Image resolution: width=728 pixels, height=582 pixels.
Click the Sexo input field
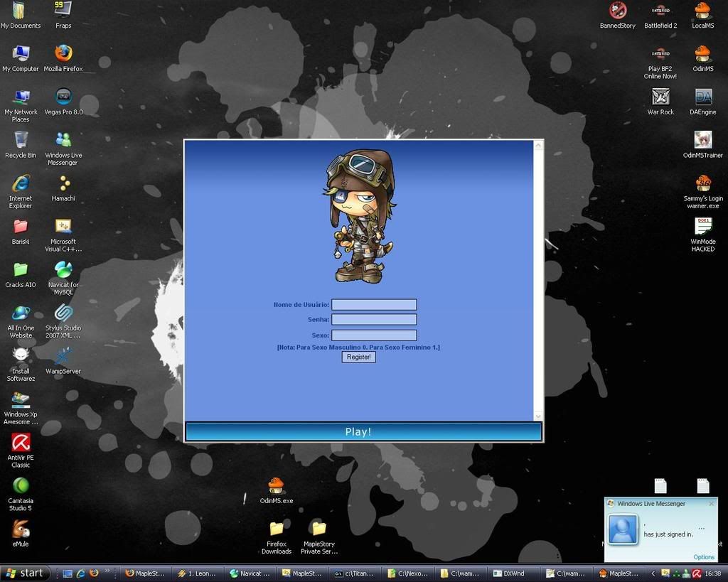pos(374,335)
